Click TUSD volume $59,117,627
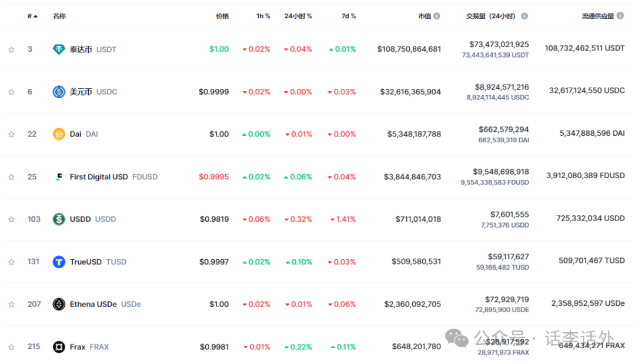This screenshot has width=635, height=364. pyautogui.click(x=508, y=257)
